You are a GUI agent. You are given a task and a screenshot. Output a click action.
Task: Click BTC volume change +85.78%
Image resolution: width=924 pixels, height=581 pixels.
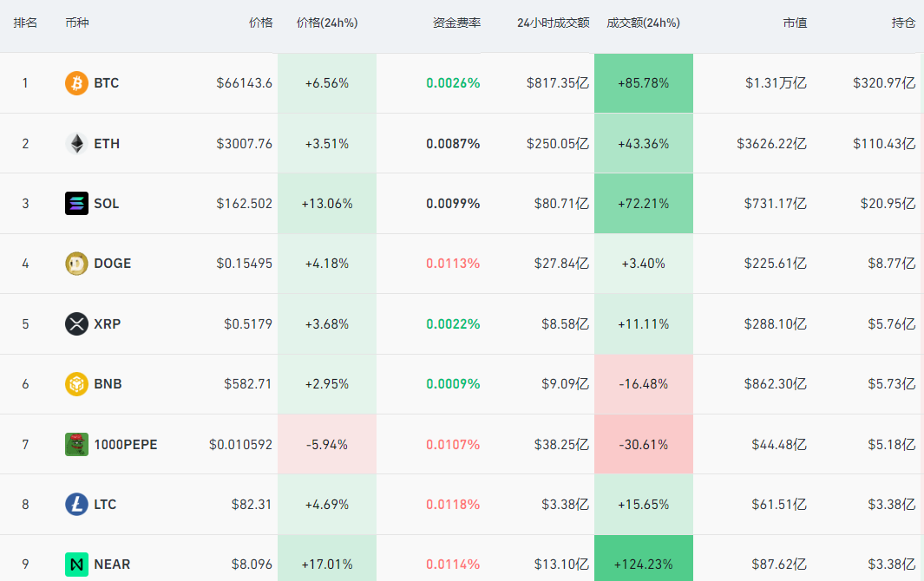[x=644, y=83]
